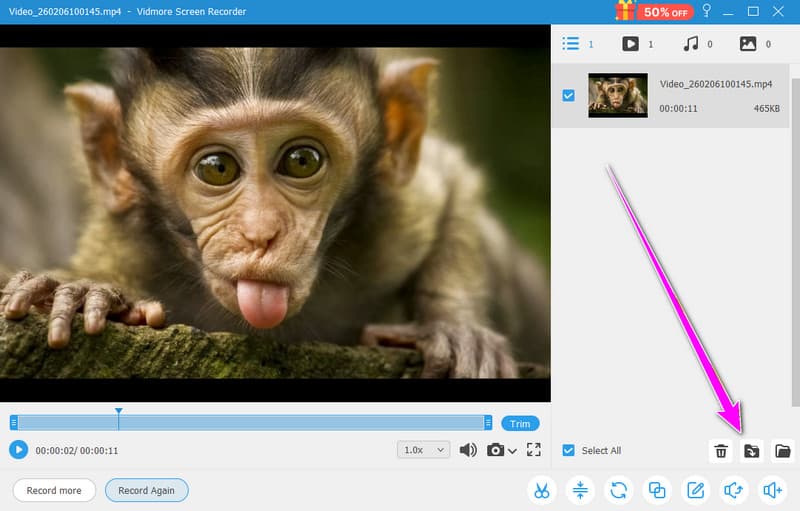The width and height of the screenshot is (800, 511).
Task: Open the output folder icon
Action: coord(783,451)
